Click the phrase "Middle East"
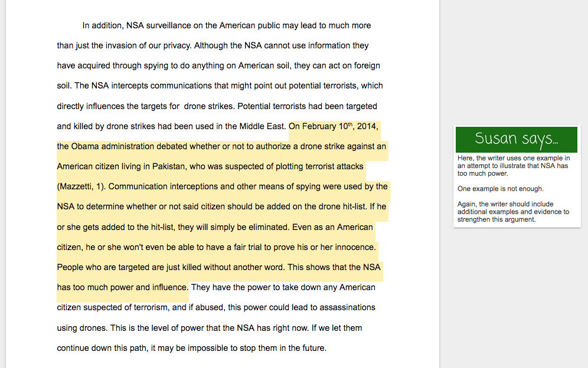The width and height of the screenshot is (588, 368). click(x=262, y=126)
